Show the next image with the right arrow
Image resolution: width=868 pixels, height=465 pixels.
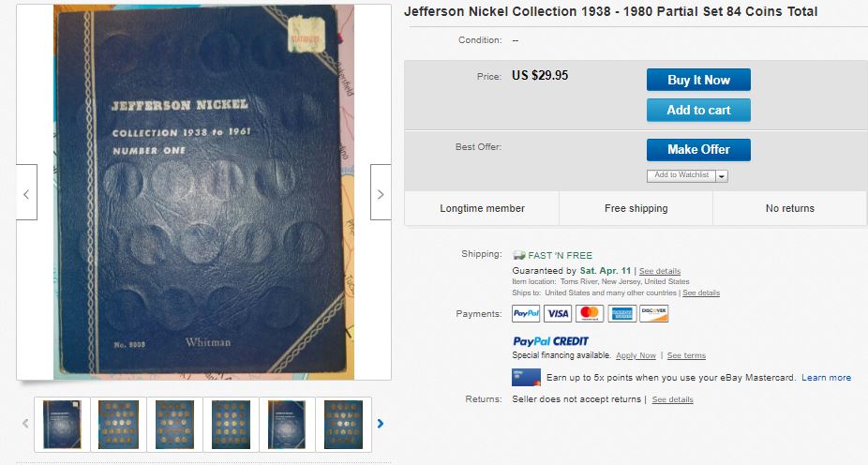[381, 192]
